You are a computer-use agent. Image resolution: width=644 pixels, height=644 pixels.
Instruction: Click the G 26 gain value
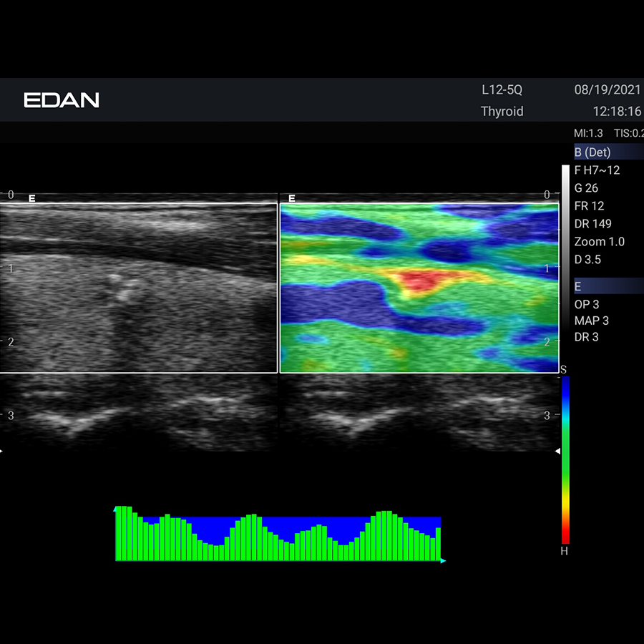[586, 188]
